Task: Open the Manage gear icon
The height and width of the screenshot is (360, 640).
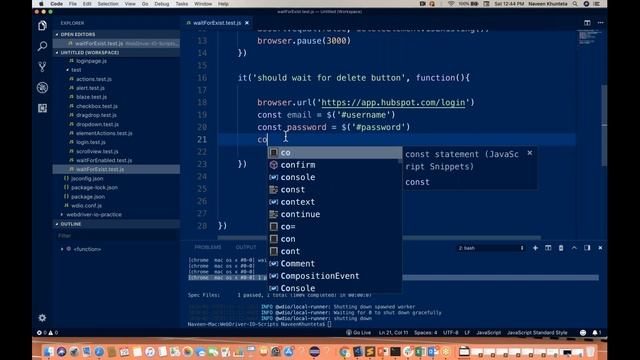Action: (x=42, y=318)
